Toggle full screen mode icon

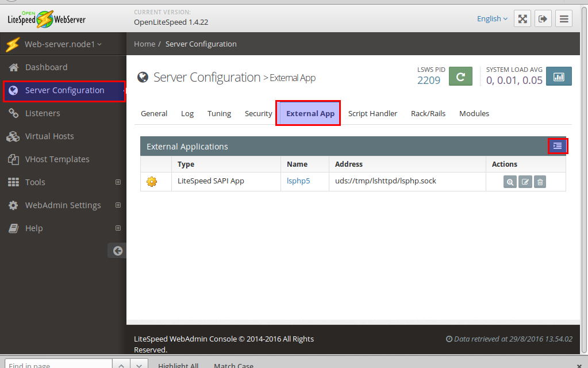(x=522, y=19)
